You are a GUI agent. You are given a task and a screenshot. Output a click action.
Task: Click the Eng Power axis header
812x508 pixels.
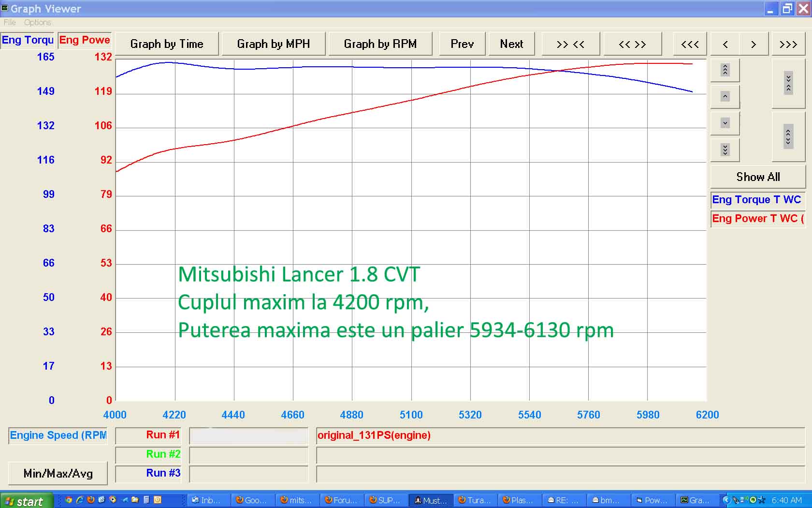point(85,40)
